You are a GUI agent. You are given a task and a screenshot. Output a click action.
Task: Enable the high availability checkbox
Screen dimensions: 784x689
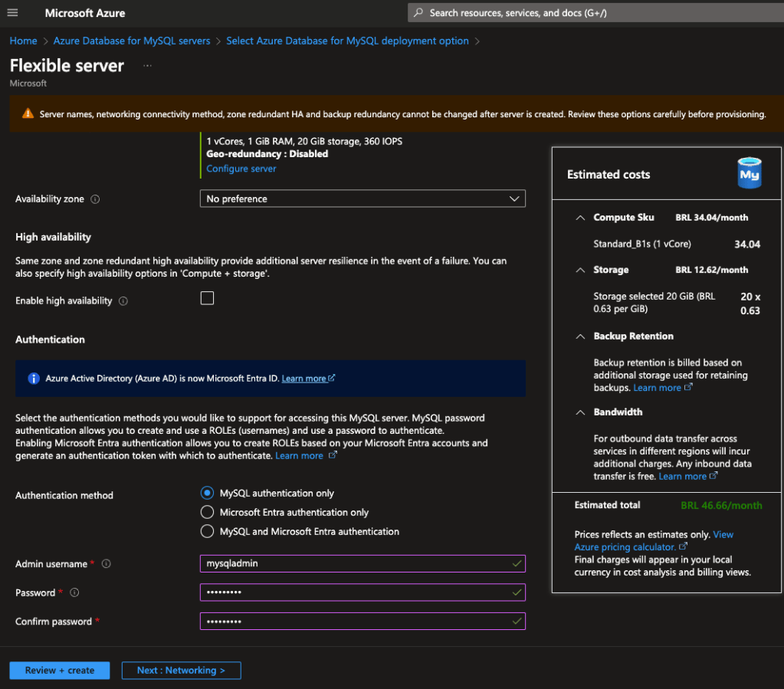pyautogui.click(x=207, y=298)
